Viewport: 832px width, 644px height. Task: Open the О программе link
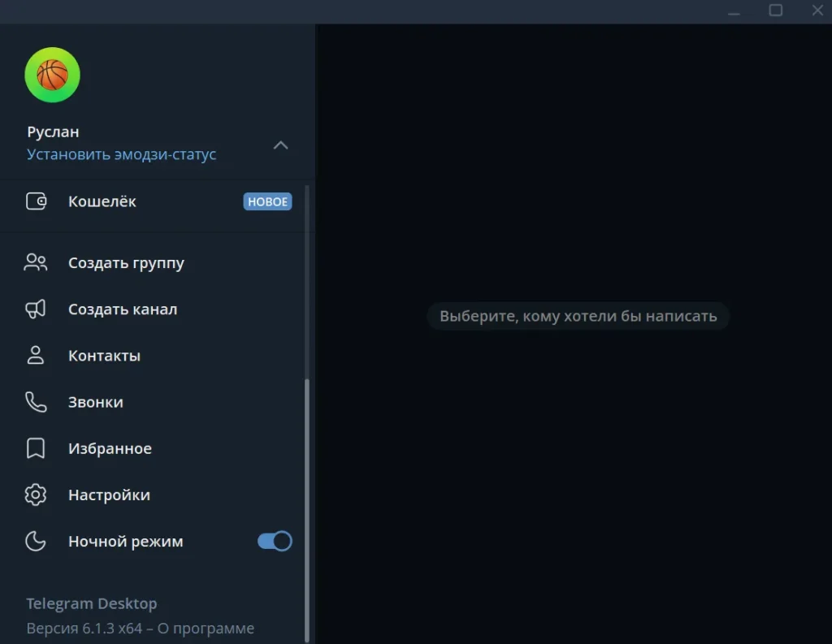click(x=206, y=629)
